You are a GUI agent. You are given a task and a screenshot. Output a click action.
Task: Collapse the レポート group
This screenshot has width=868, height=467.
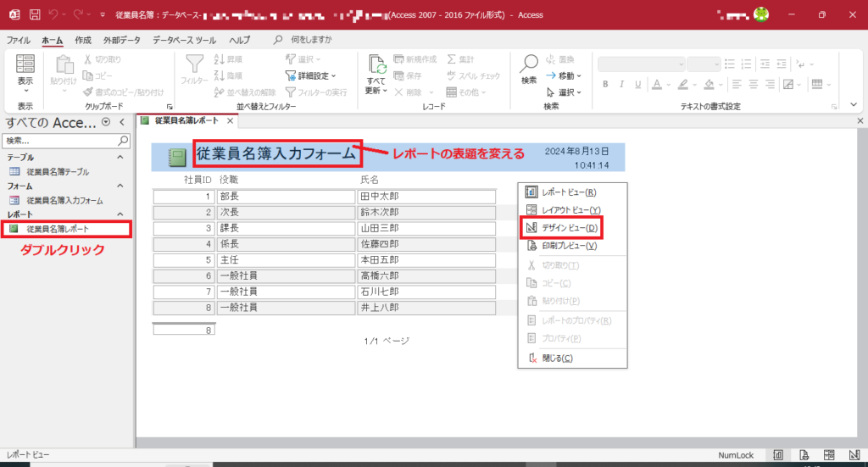click(120, 214)
